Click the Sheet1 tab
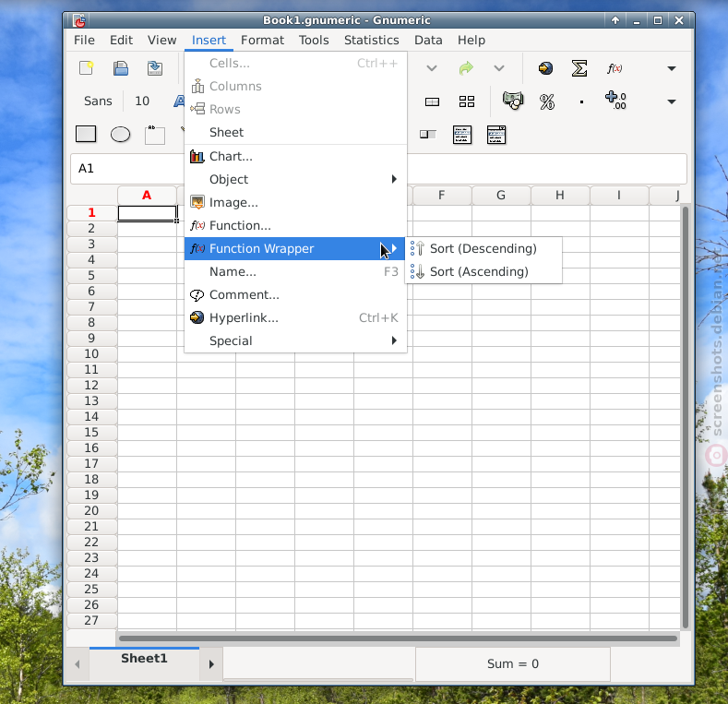The width and height of the screenshot is (728, 704). click(144, 659)
